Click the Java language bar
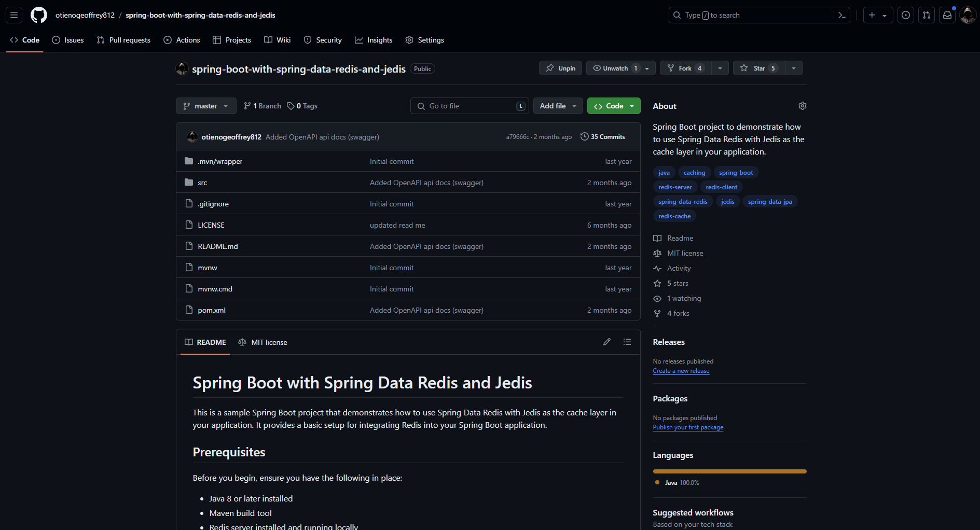 pyautogui.click(x=729, y=471)
